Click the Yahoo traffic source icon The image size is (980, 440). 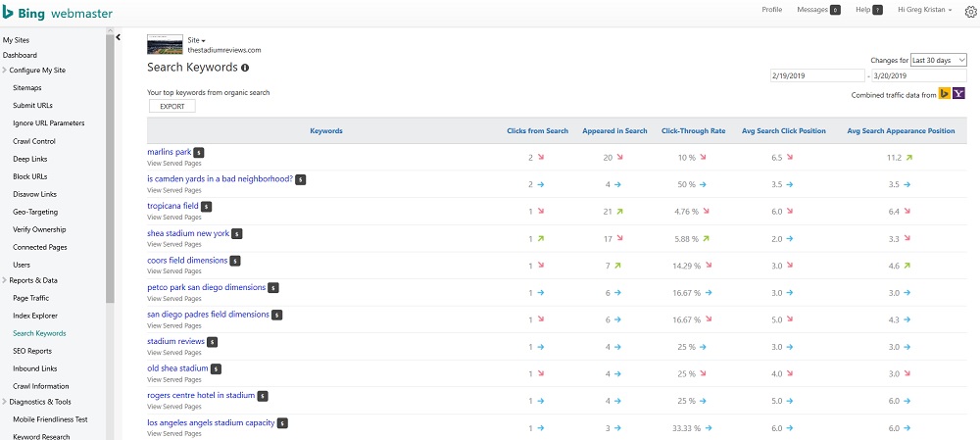958,94
